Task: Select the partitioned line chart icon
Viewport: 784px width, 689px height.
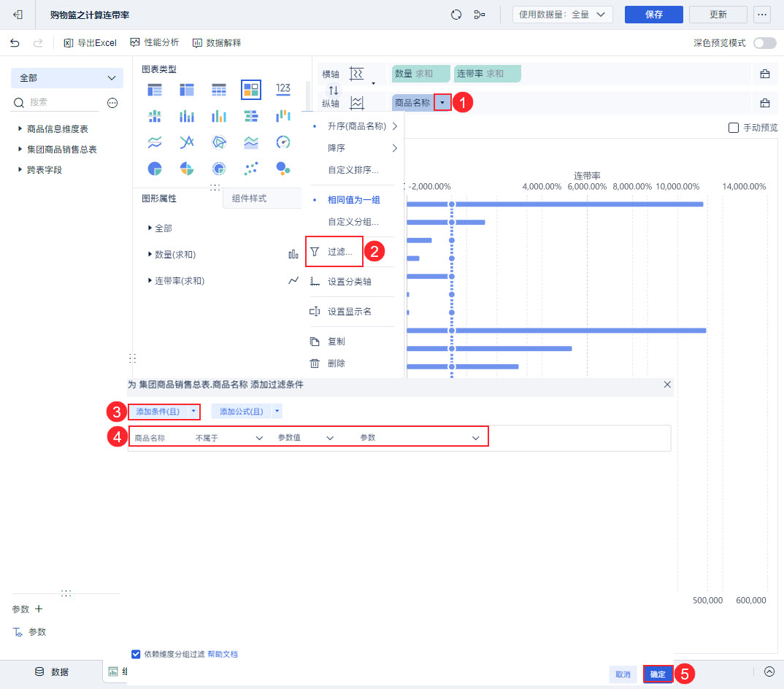Action: (155, 142)
